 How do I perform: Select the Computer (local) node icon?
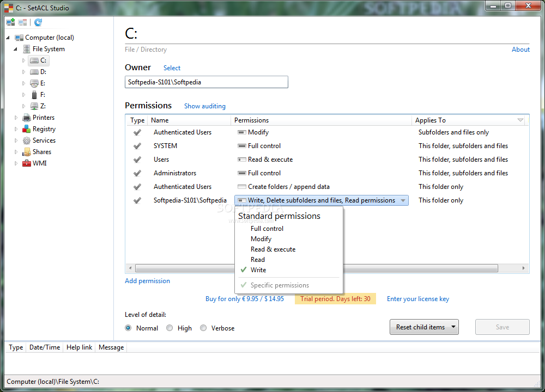tap(19, 38)
